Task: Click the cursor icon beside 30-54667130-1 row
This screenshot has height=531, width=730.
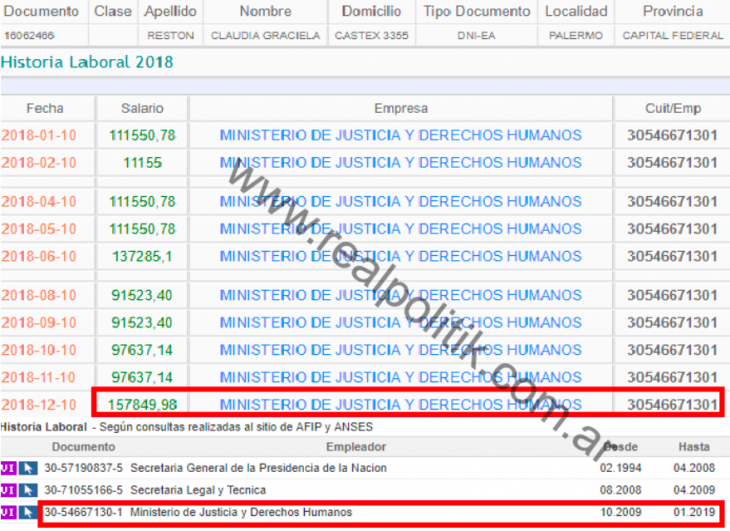Action: 28,512
